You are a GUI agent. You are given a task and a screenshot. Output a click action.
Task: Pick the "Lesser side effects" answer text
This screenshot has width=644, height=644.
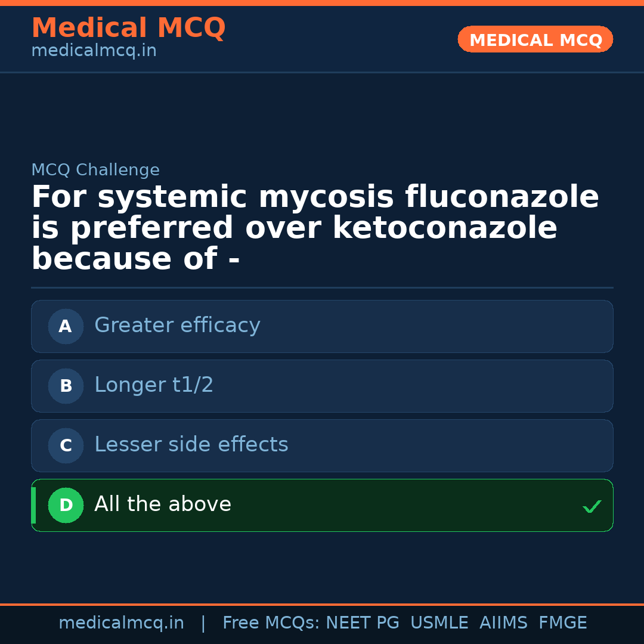[x=191, y=445]
